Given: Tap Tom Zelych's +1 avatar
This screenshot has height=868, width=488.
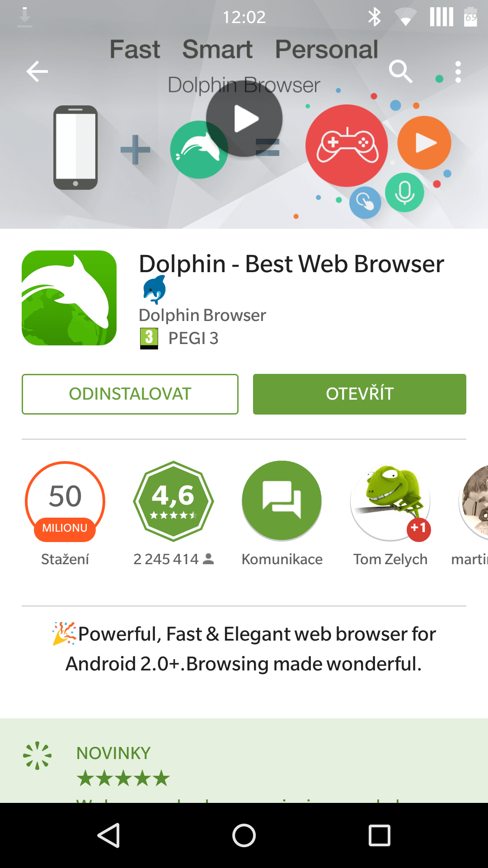Looking at the screenshot, I should click(390, 501).
